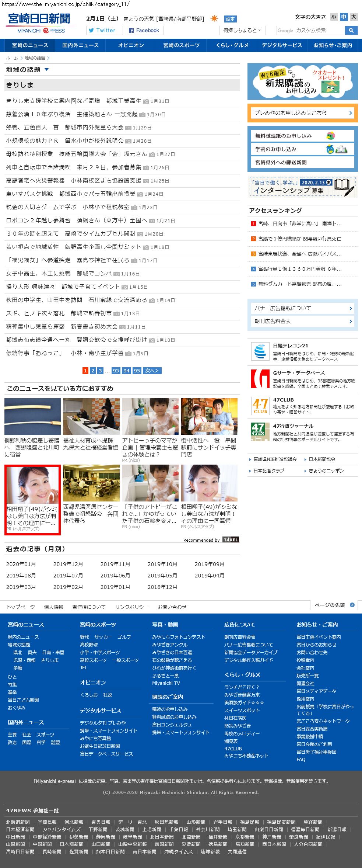Click the 47行政ジャーナル logo icon
362x868 pixels.
click(260, 432)
